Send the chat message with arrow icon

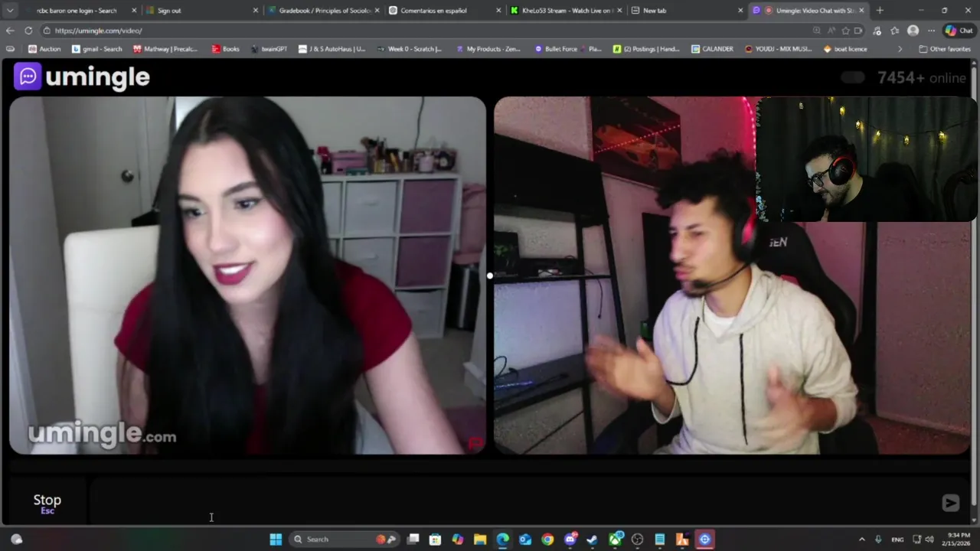coord(950,503)
